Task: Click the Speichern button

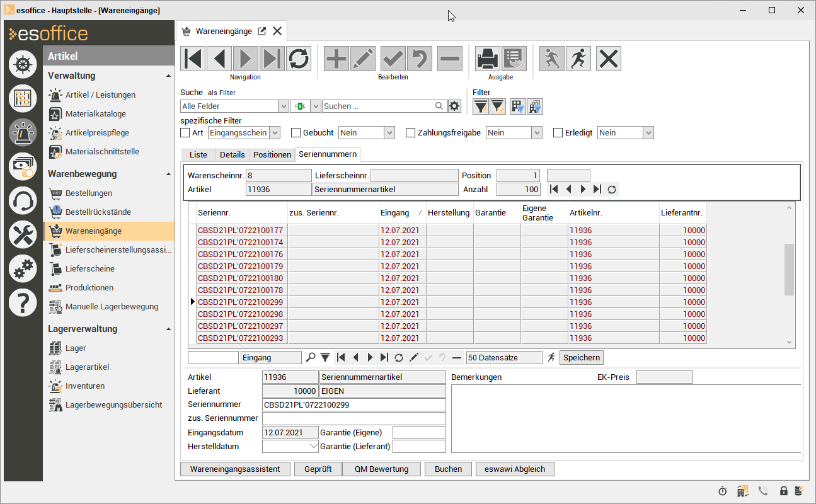Action: click(582, 357)
